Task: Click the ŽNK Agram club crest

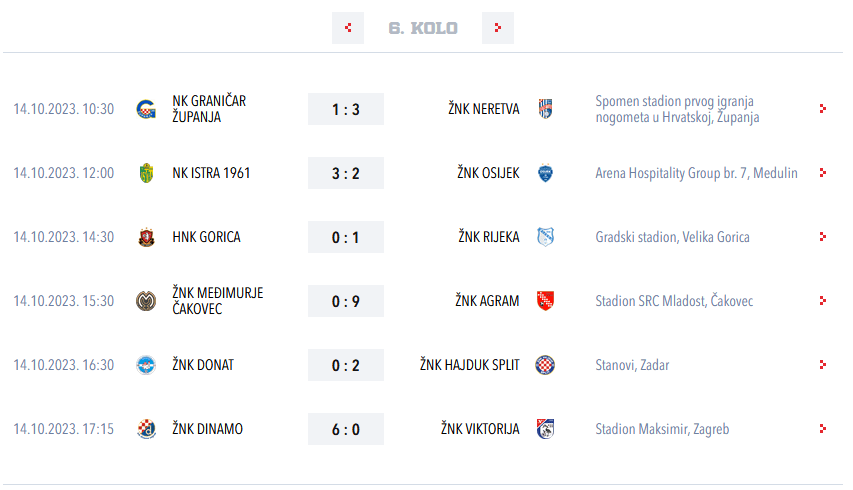Action: tap(545, 301)
